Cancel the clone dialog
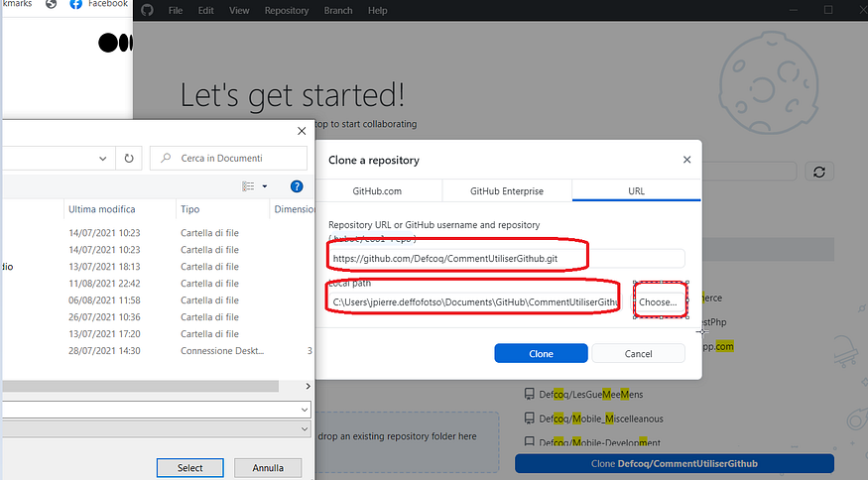The image size is (868, 480). pos(638,353)
